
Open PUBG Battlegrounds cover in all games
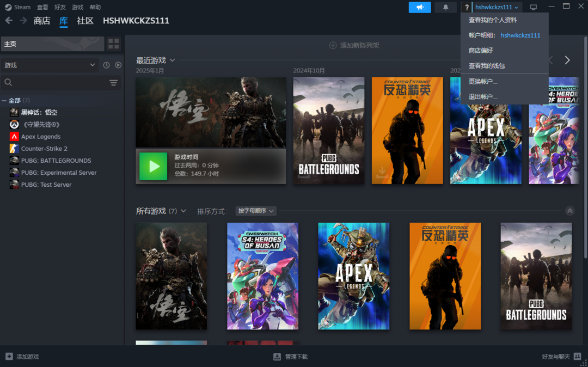pyautogui.click(x=536, y=276)
